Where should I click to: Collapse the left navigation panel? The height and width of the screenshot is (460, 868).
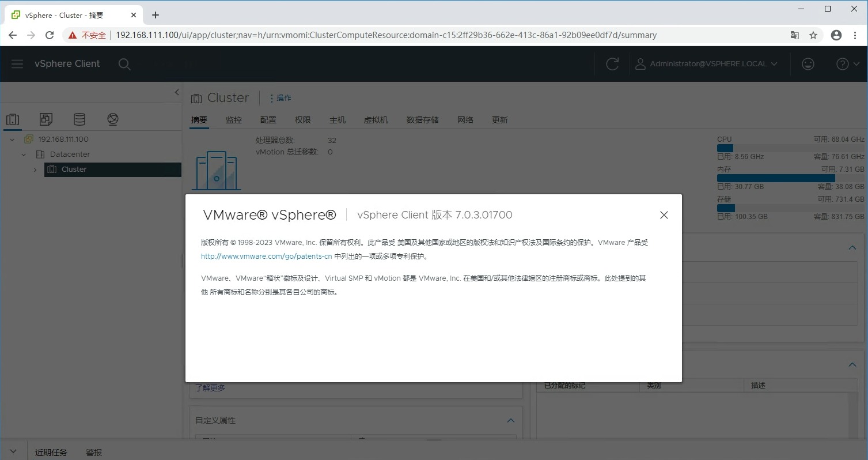click(177, 93)
